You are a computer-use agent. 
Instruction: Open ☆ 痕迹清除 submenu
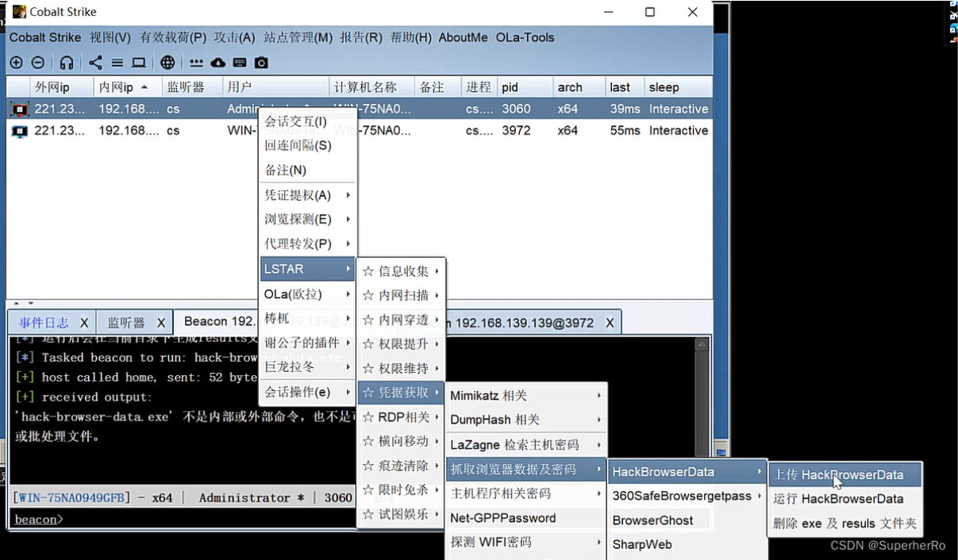click(x=401, y=466)
